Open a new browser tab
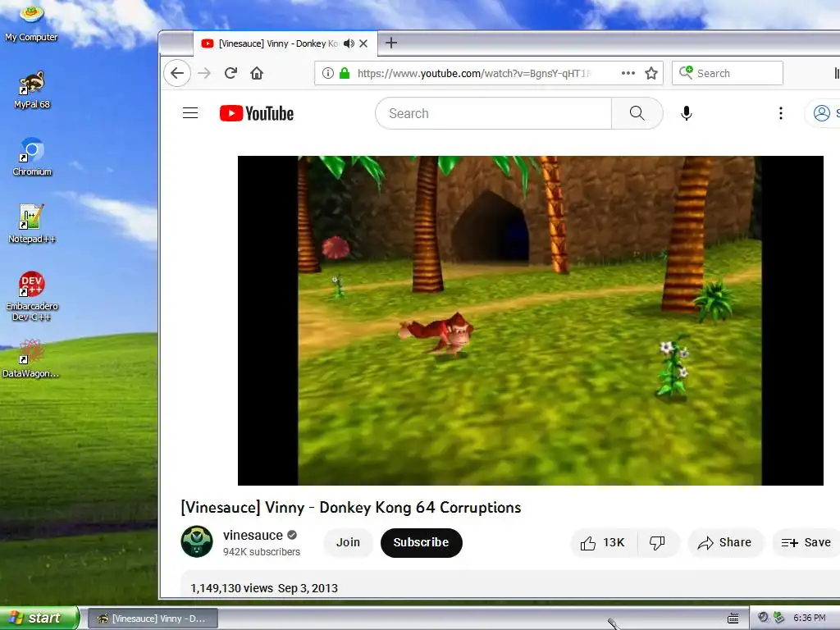 point(391,43)
